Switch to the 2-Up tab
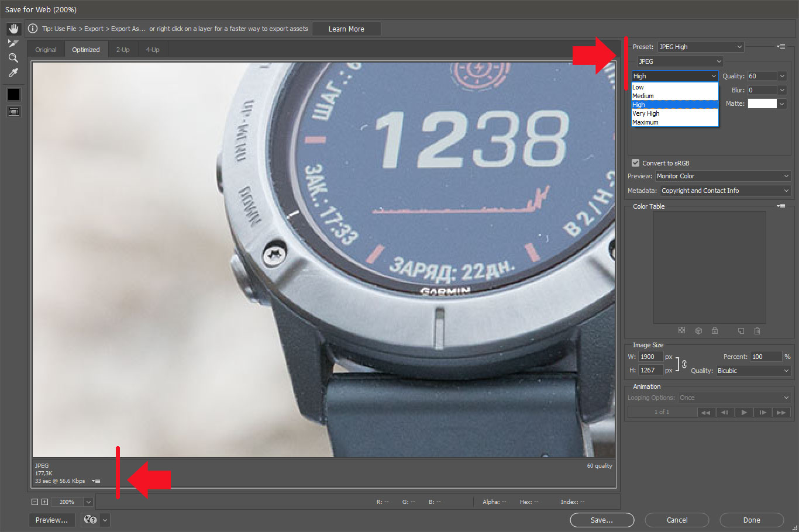This screenshot has height=532, width=799. [123, 50]
